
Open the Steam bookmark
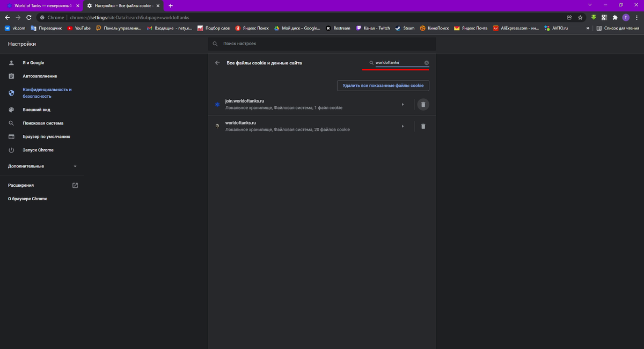405,28
